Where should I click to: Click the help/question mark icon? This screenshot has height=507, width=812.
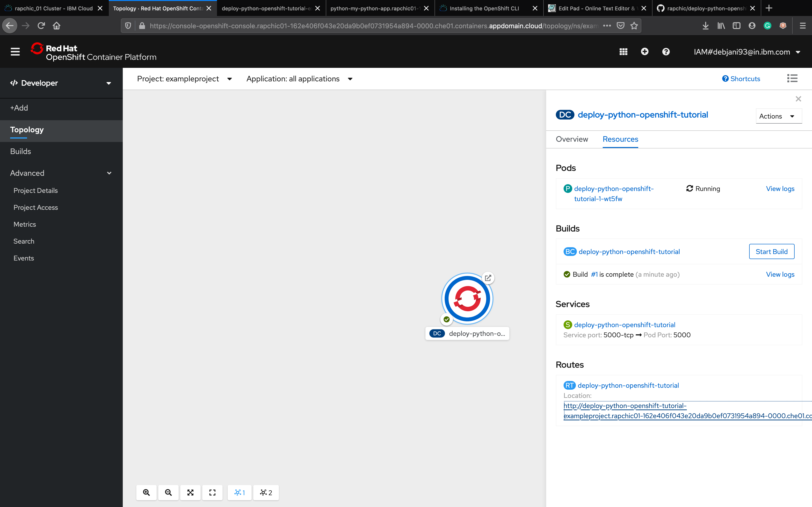pyautogui.click(x=666, y=52)
